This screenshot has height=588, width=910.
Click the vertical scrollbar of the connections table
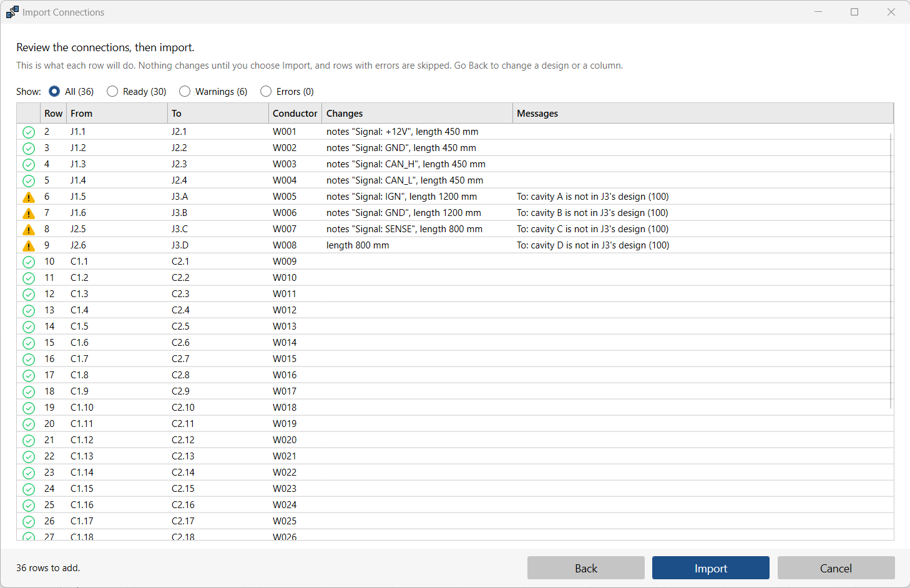891,270
